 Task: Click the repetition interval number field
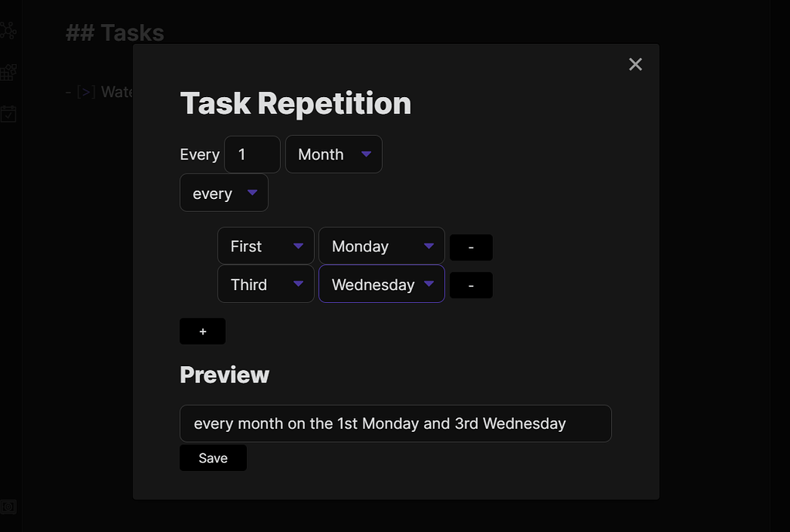(x=252, y=153)
